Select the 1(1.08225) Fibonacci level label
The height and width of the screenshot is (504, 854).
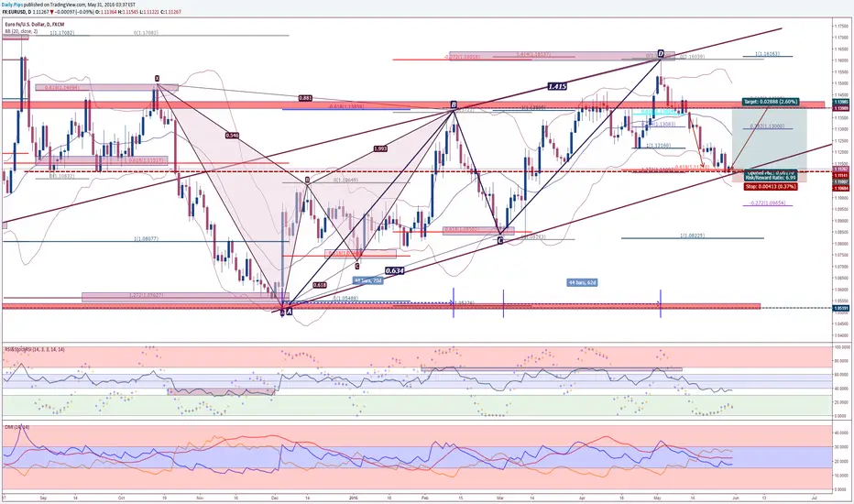point(692,236)
